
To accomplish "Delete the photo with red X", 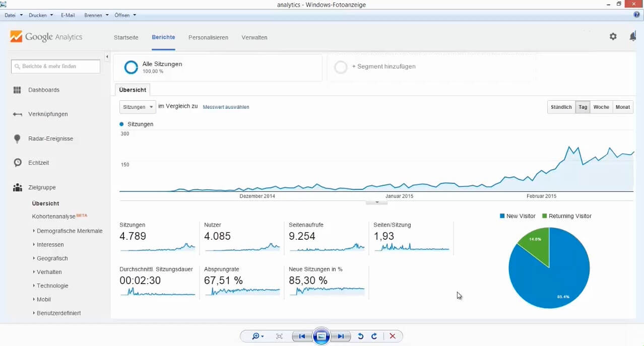I will (393, 336).
